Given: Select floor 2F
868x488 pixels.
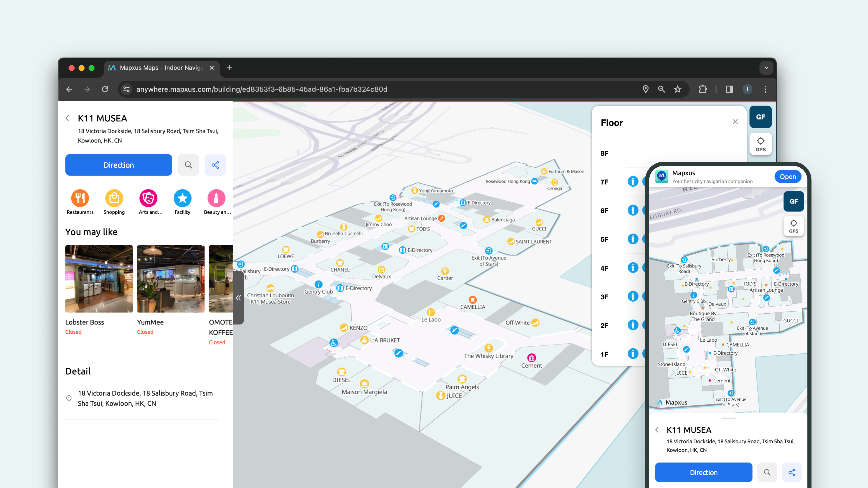Looking at the screenshot, I should click(x=604, y=326).
